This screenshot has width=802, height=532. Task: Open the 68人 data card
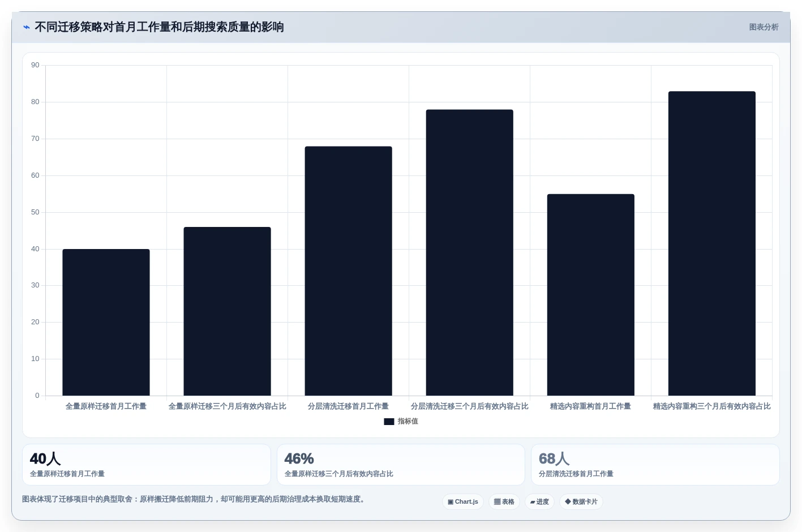click(655, 465)
